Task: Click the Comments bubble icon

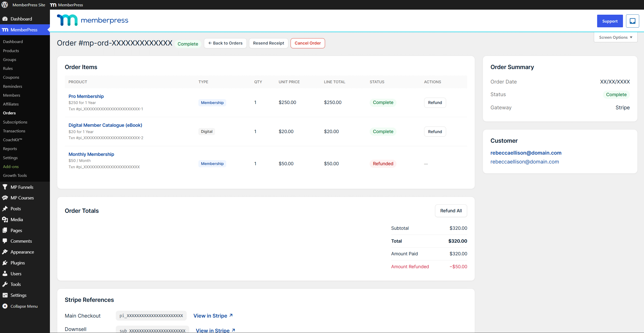Action: click(5, 241)
